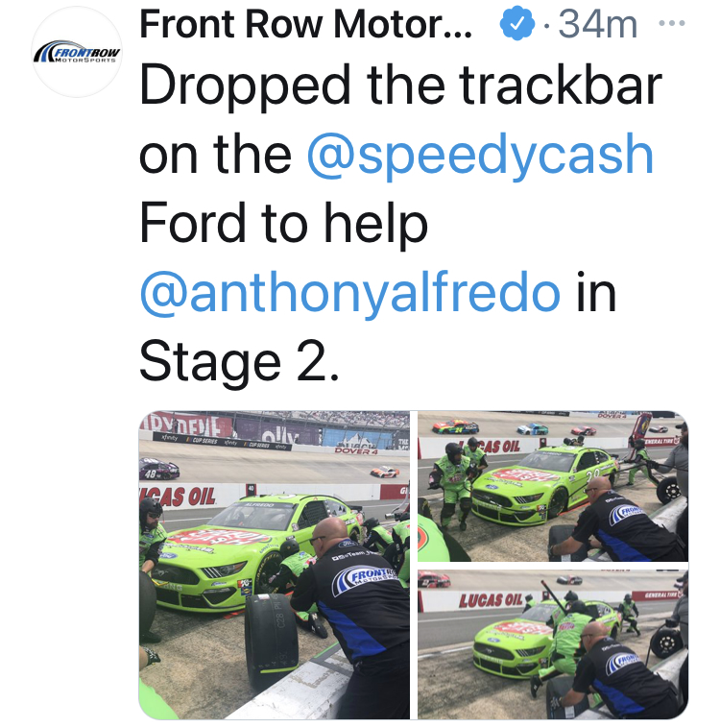View the large left pit stop photo

[x=275, y=565]
